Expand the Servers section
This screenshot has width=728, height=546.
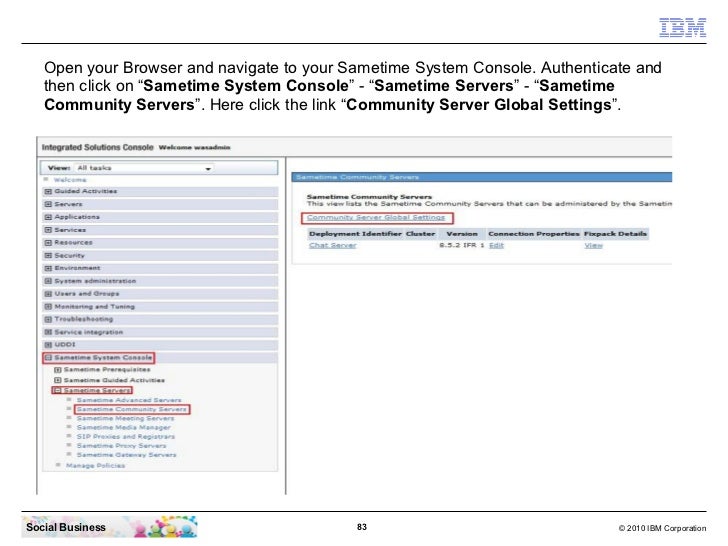48,204
